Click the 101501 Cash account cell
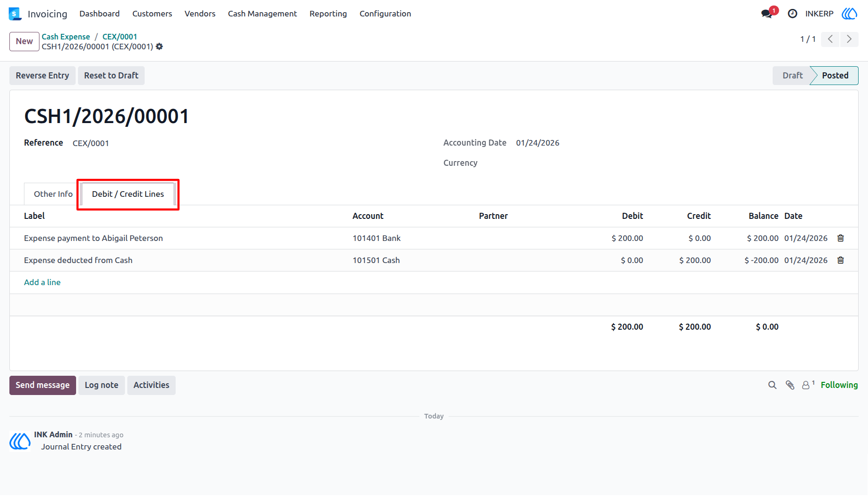868x496 pixels. tap(376, 260)
